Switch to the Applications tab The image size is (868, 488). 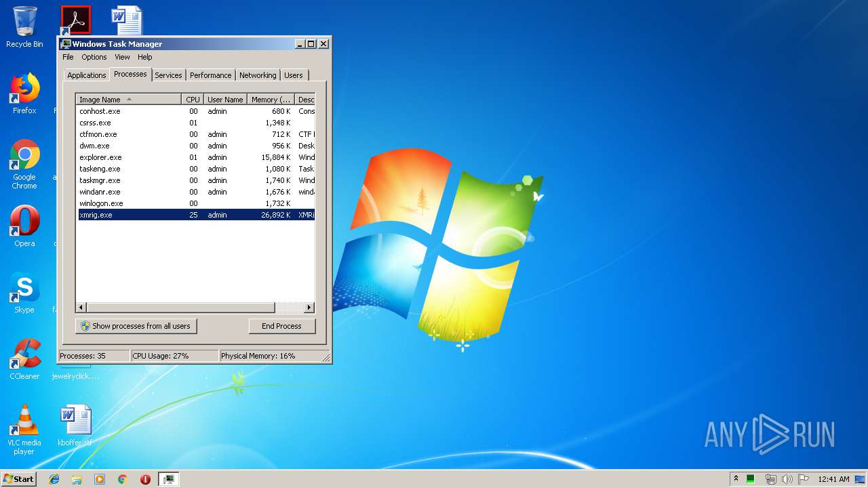coord(87,75)
